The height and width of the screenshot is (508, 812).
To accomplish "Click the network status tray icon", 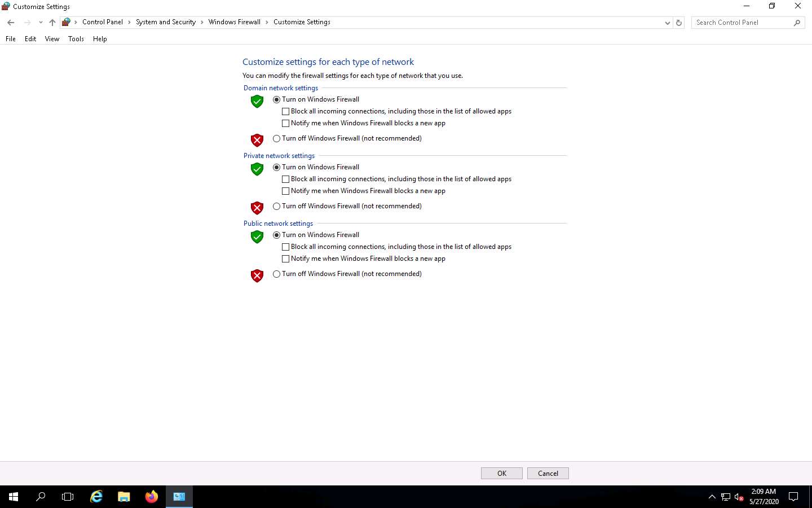I will tap(726, 497).
